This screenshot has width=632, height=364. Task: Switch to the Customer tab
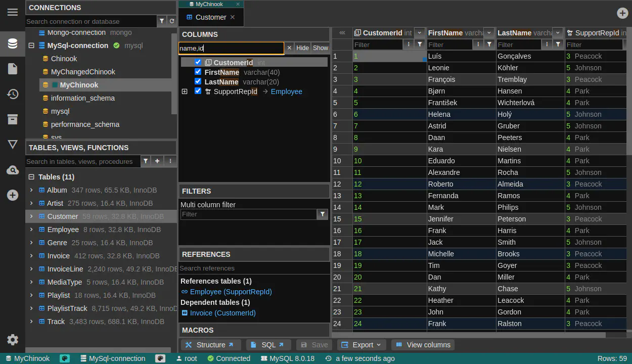(x=210, y=17)
